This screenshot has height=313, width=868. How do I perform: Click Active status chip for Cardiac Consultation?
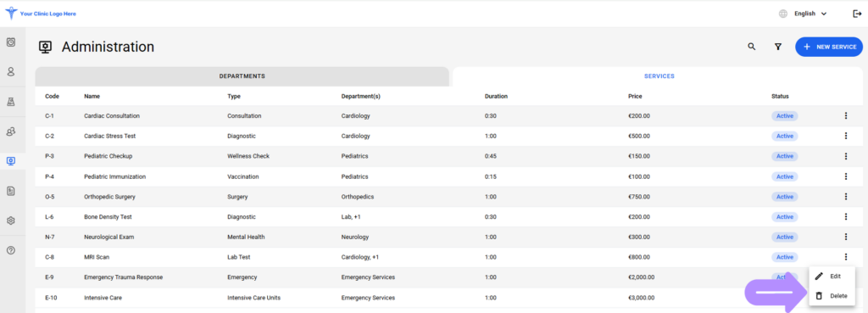click(x=785, y=115)
